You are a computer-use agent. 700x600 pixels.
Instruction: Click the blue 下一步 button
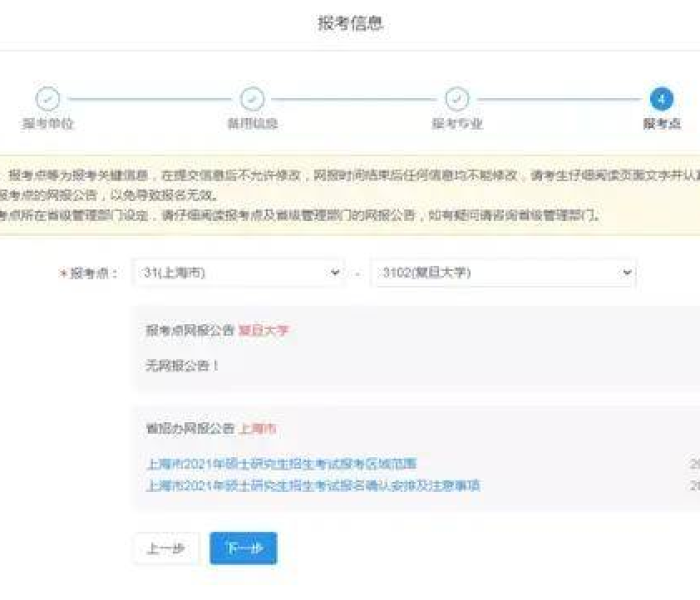click(x=243, y=548)
